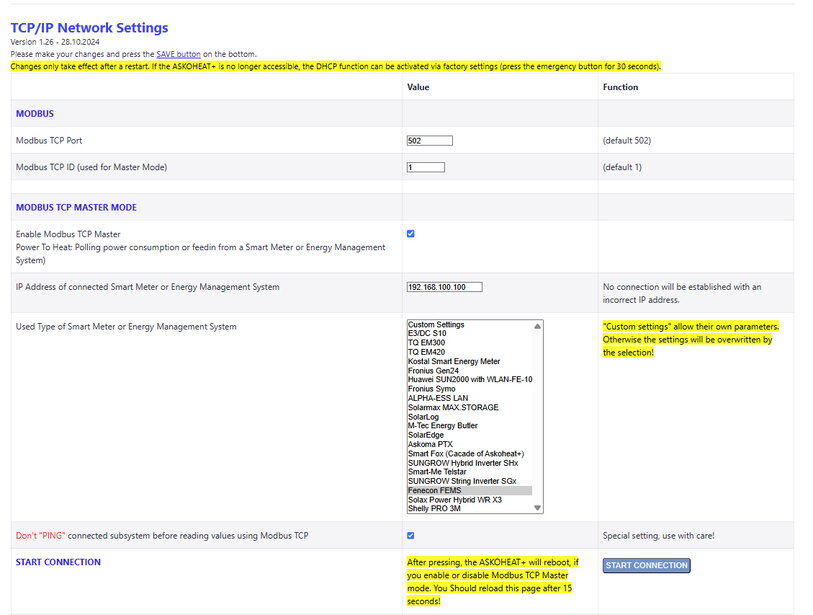Viewport: 813px width, 615px height.
Task: Select the highlighted Fenecon FEMS option
Action: click(x=469, y=491)
